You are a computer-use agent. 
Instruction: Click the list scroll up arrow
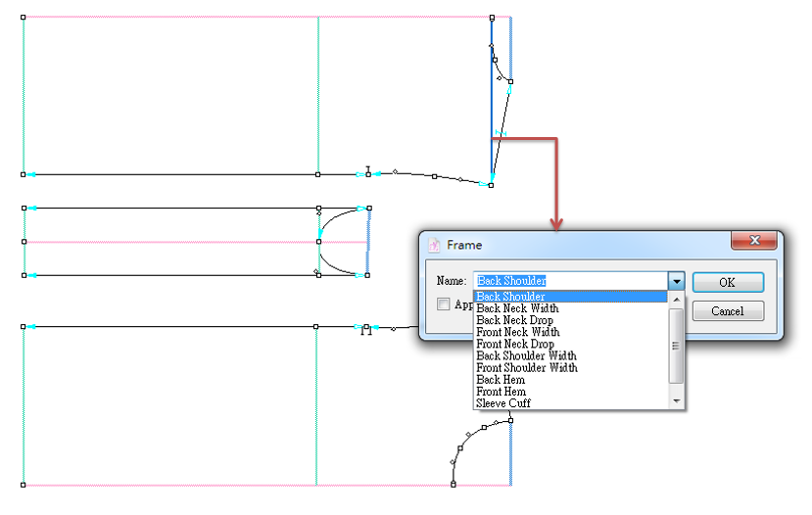[x=676, y=297]
